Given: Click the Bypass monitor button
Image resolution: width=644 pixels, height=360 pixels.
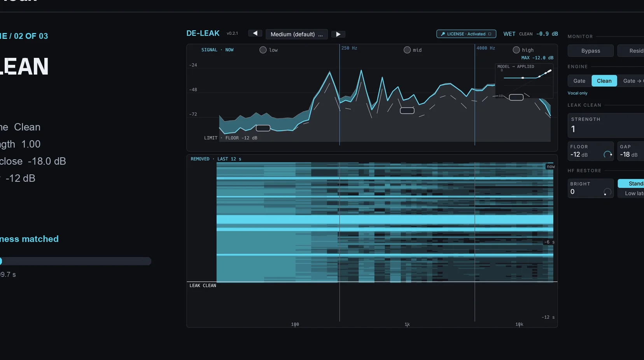Looking at the screenshot, I should (591, 51).
